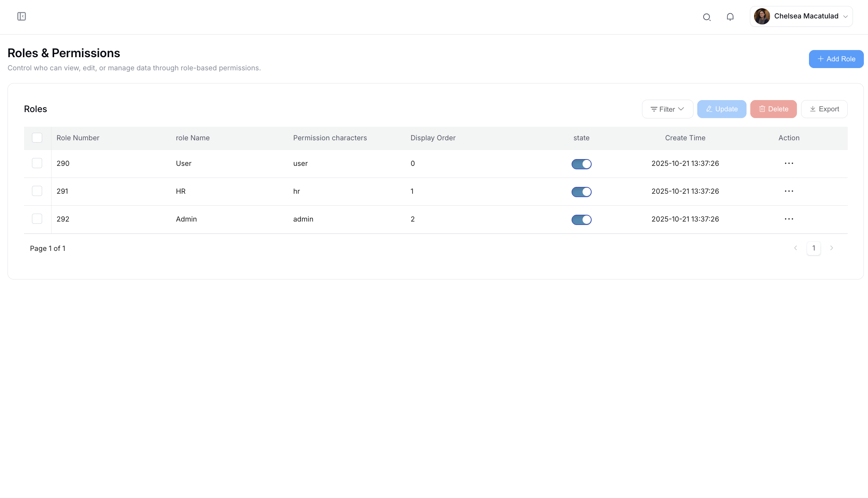Open action menu for User role

click(789, 163)
